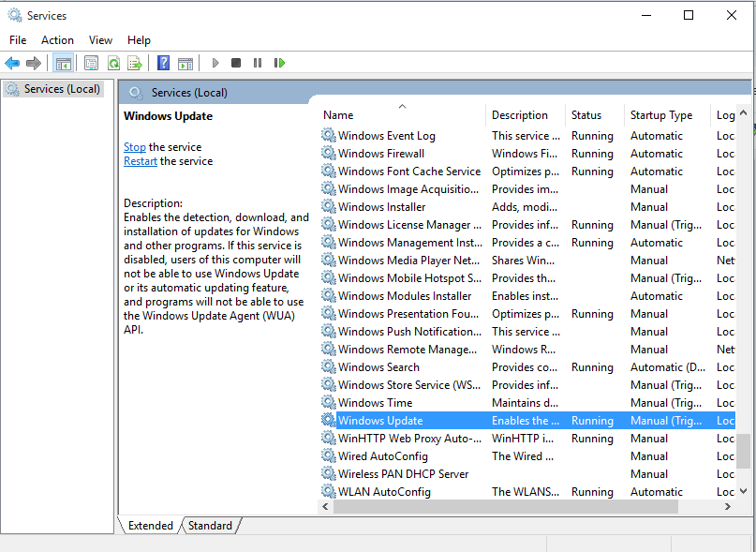This screenshot has width=756, height=552.
Task: Click Automatic (D... startup type for Windows Search
Action: (x=667, y=367)
